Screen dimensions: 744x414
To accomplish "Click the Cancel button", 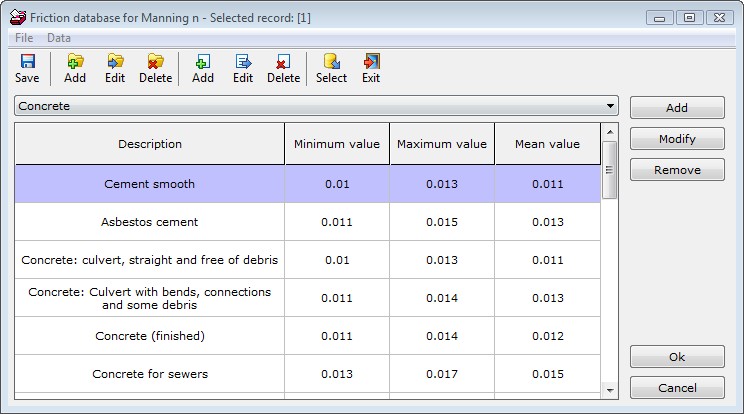I will tap(677, 387).
